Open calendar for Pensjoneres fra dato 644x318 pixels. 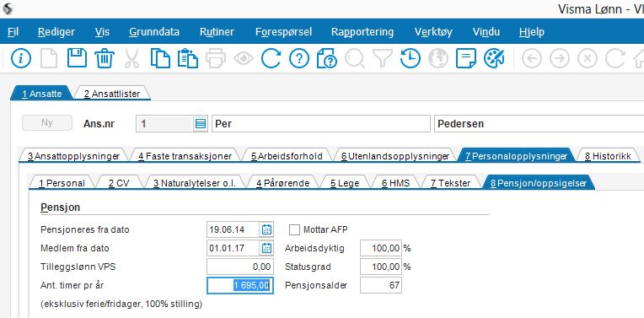[x=266, y=229]
